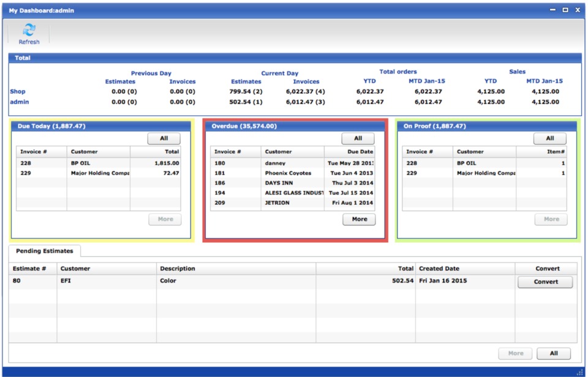
Task: Select the 6,012.47 (3) invoices value for admin
Action: pos(305,102)
